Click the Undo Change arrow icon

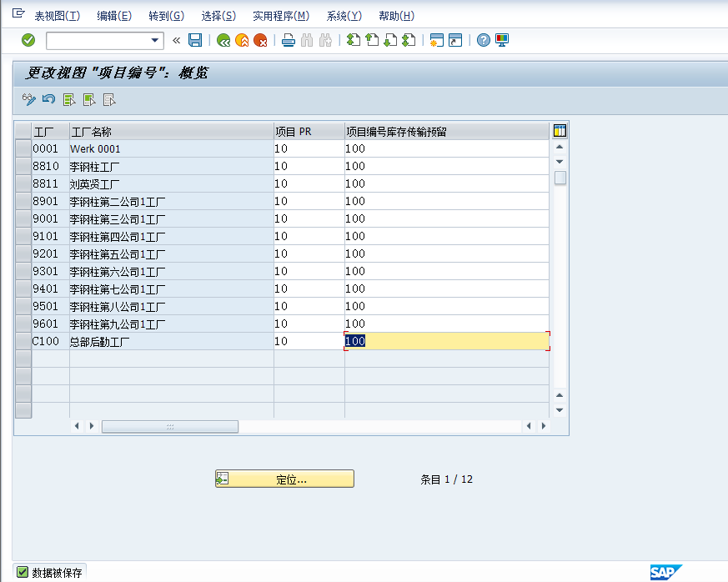[48, 99]
